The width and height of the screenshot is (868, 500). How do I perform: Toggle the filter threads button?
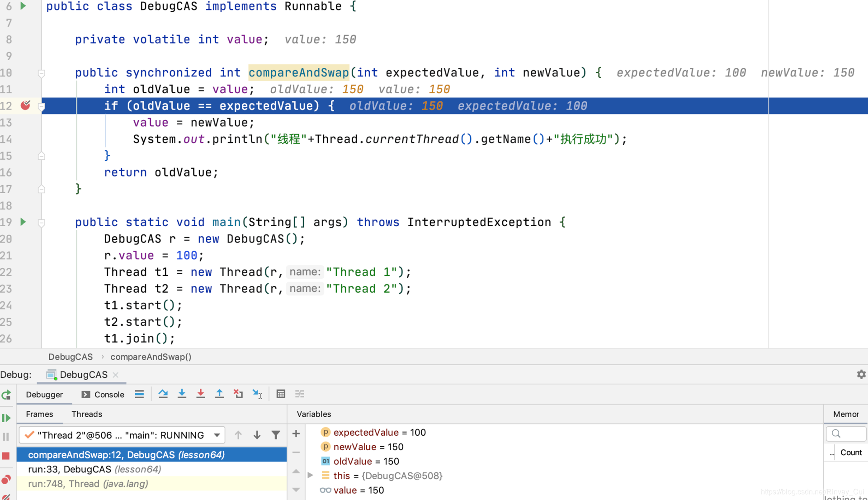pos(275,435)
